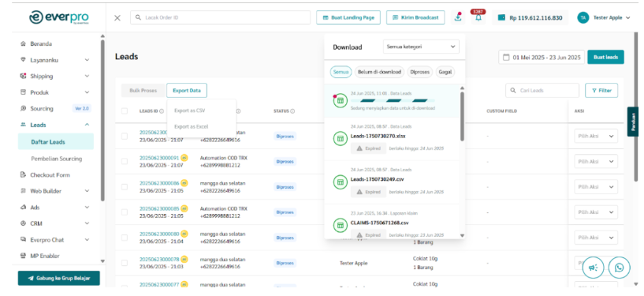Click Export Data button
The width and height of the screenshot is (644, 296).
[x=187, y=91]
